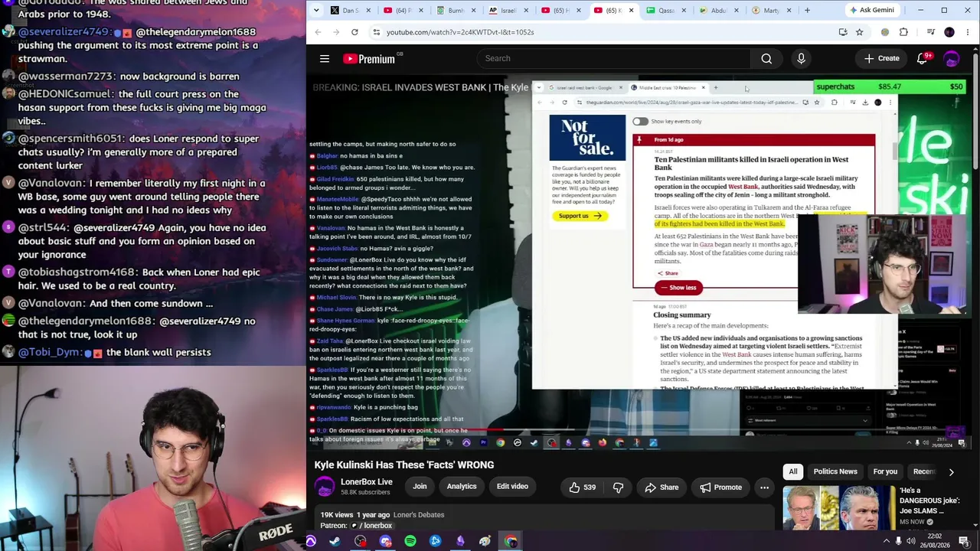Select the 'For you' filter chip
Image resolution: width=980 pixels, height=551 pixels.
click(x=885, y=472)
